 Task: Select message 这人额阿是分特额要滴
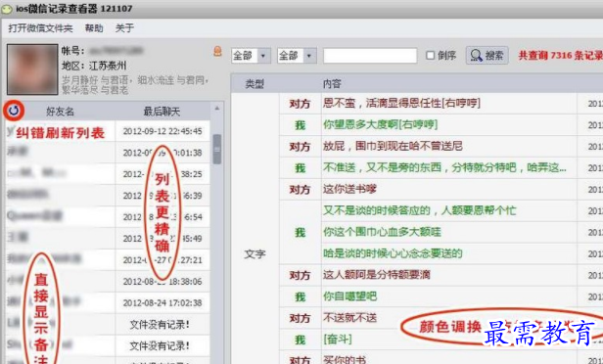(377, 275)
